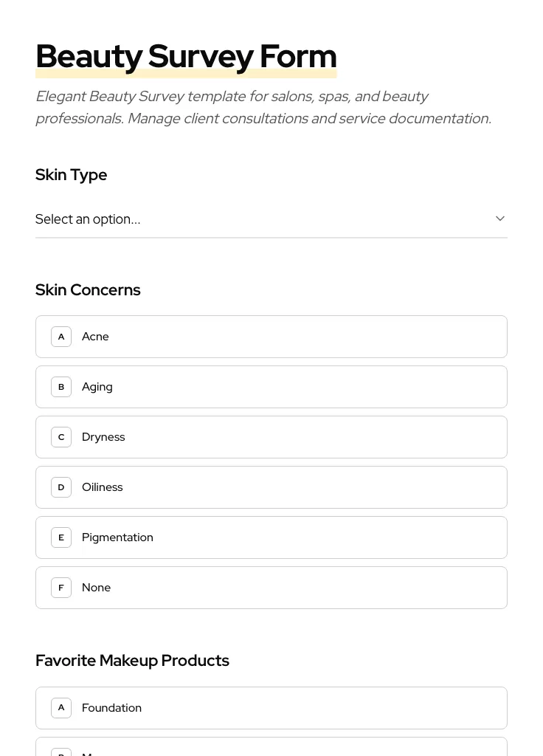The image size is (543, 756).
Task: Click the highlighted Beauty Survey Form title
Action: [x=186, y=55]
